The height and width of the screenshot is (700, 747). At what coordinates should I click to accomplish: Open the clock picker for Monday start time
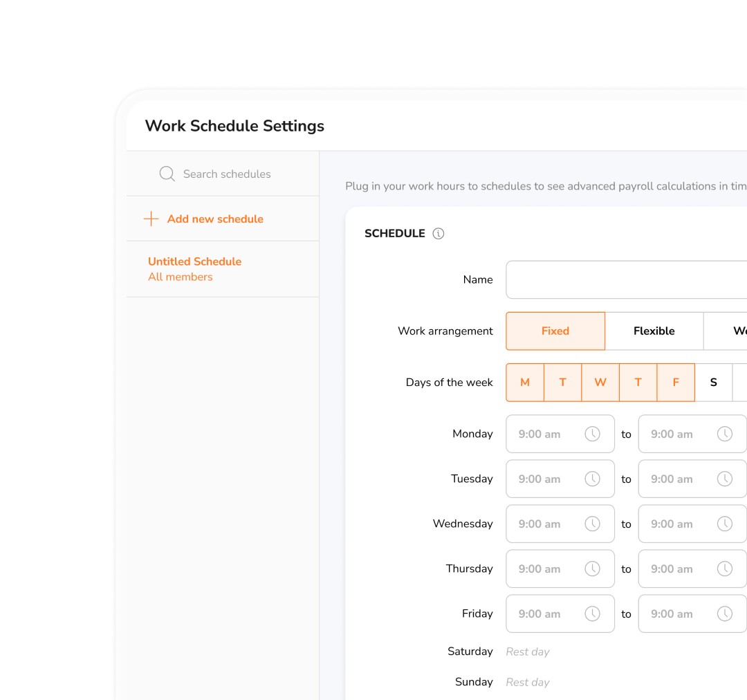pos(593,434)
